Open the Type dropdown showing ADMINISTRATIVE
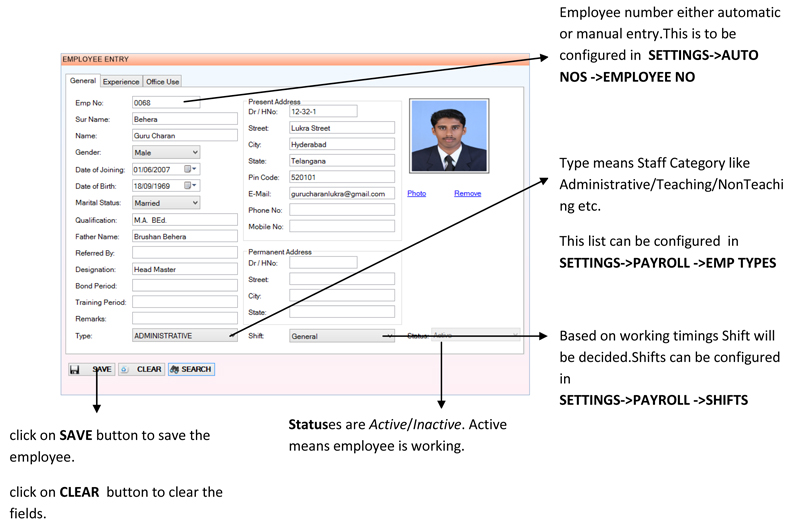Image resolution: width=801 pixels, height=524 pixels. pyautogui.click(x=184, y=336)
